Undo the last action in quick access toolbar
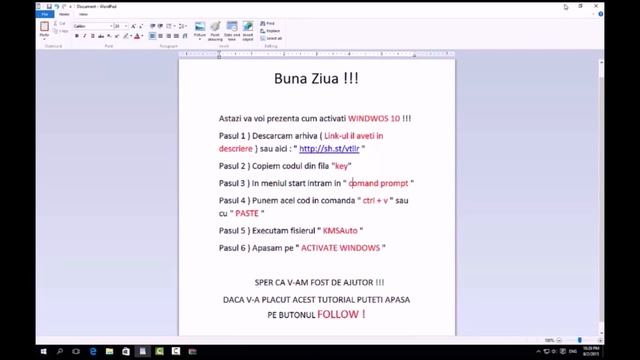This screenshot has height=360, width=640. tap(57, 7)
